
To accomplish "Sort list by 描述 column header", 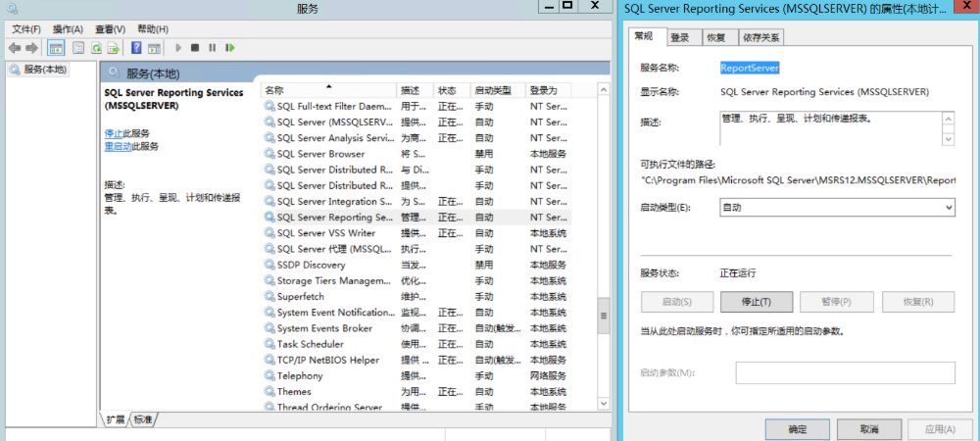I will tap(415, 90).
